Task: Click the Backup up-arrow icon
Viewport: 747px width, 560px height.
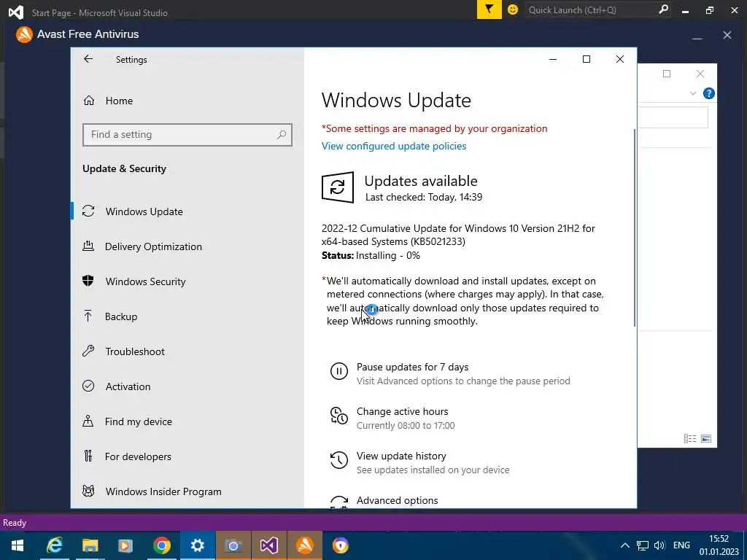Action: pyautogui.click(x=88, y=316)
